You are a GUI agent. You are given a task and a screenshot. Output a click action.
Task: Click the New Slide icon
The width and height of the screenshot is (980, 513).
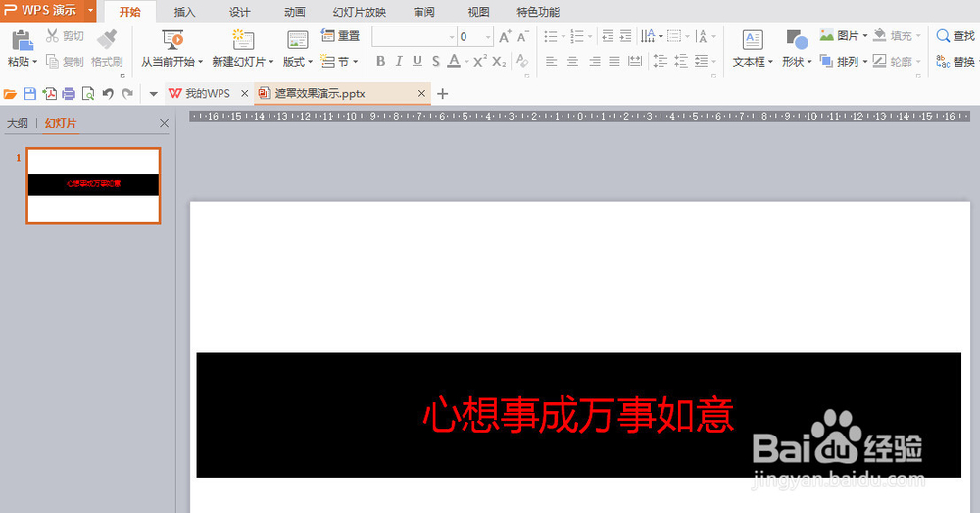pos(242,39)
